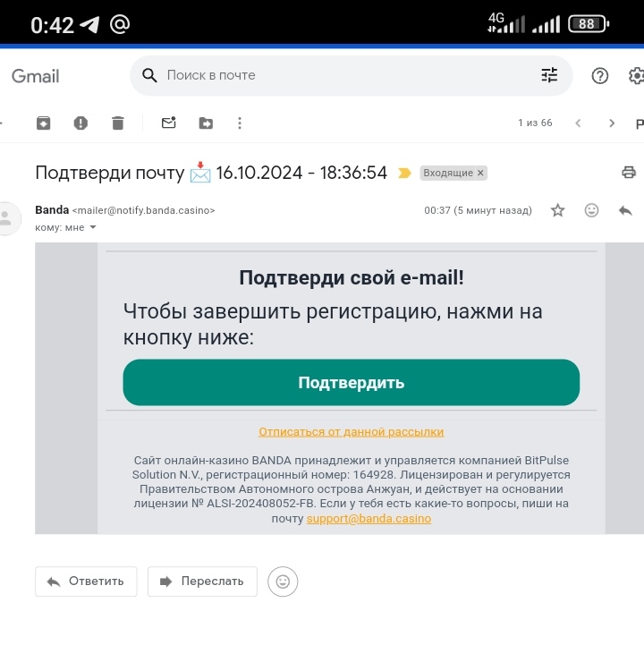
Task: Tap the battery indicator in status bar
Action: click(589, 23)
